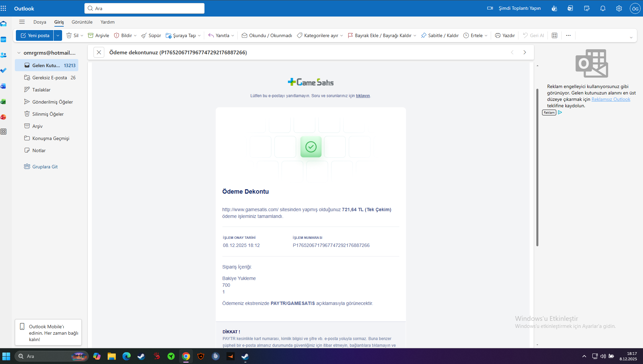Open the notifications bell
Image resolution: width=643 pixels, height=364 pixels.
(603, 8)
